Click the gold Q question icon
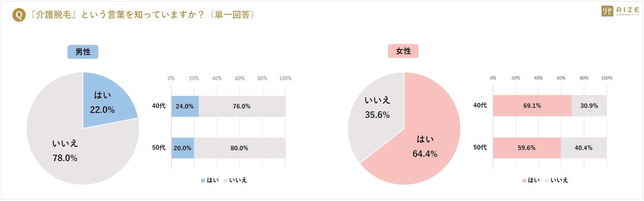 19,15
